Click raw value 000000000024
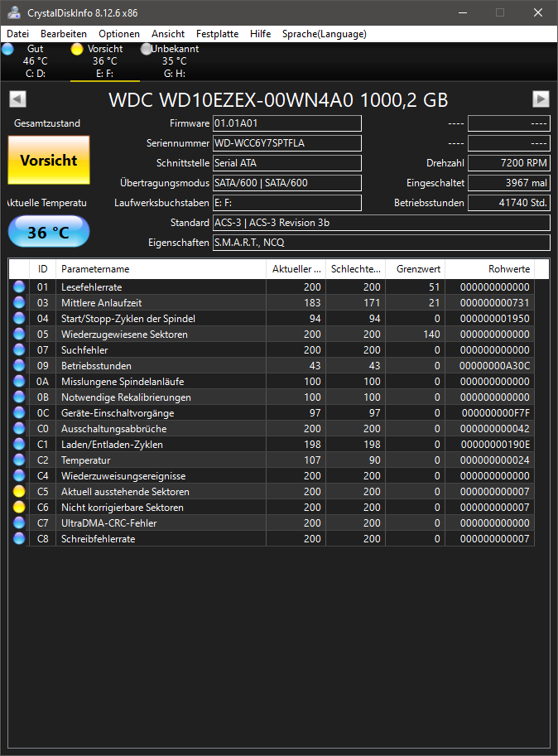558x756 pixels. tap(494, 460)
